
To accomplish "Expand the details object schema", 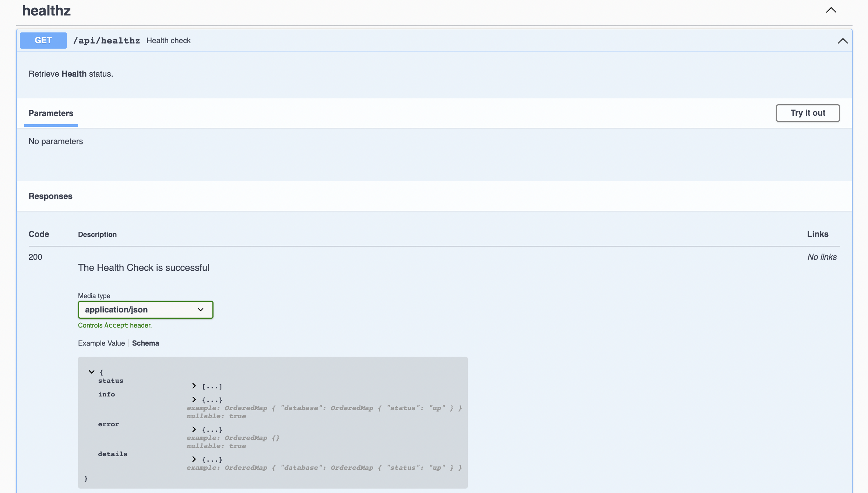I will point(194,459).
